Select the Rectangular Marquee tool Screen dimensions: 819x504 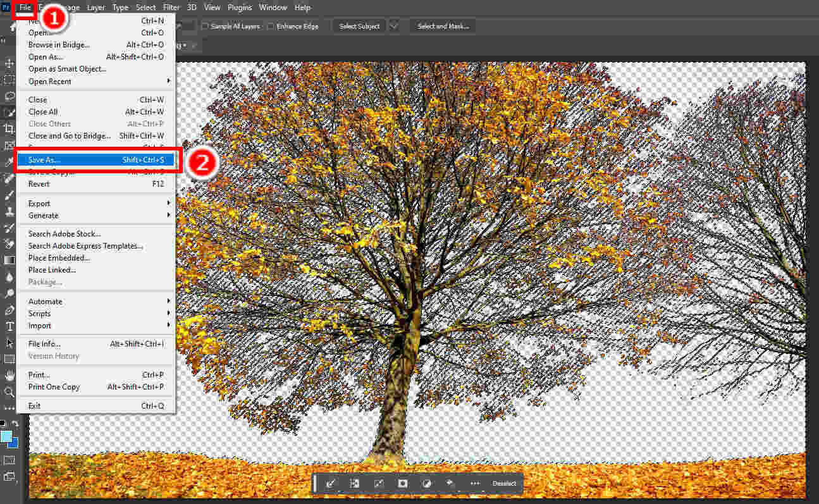point(9,80)
